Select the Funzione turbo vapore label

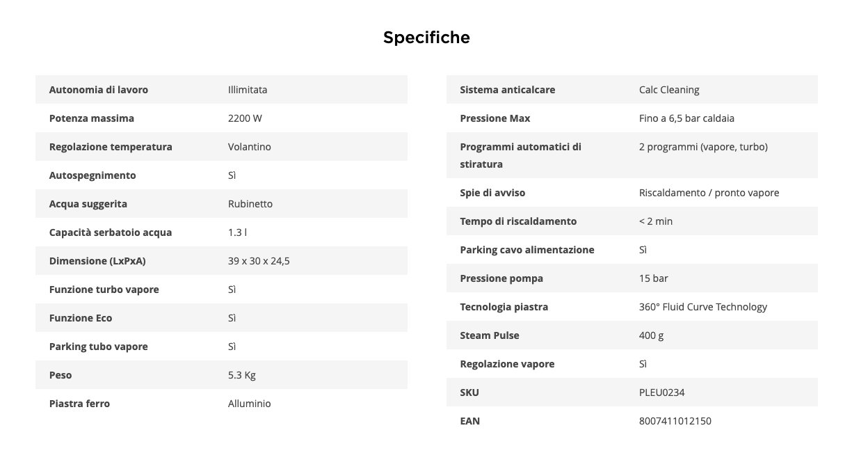coord(104,290)
